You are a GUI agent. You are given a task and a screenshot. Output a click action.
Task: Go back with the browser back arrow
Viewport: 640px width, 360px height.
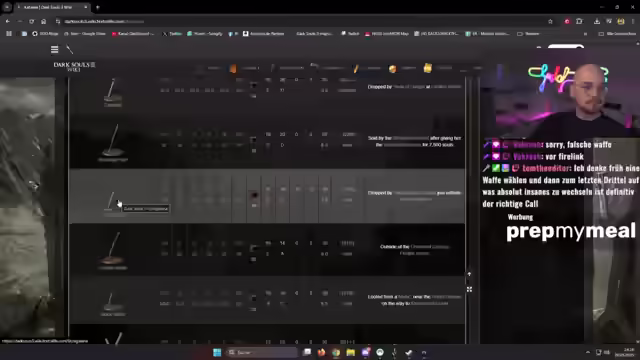[x=8, y=21]
